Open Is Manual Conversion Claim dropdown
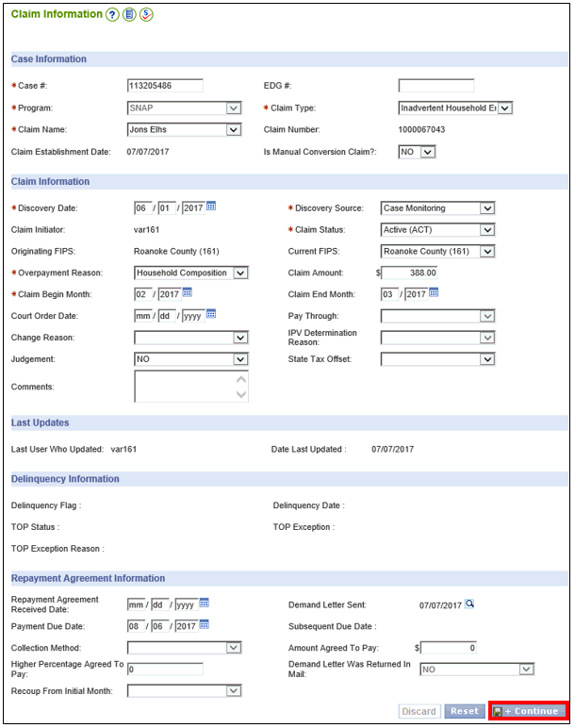The width and height of the screenshot is (575, 728). click(x=417, y=152)
